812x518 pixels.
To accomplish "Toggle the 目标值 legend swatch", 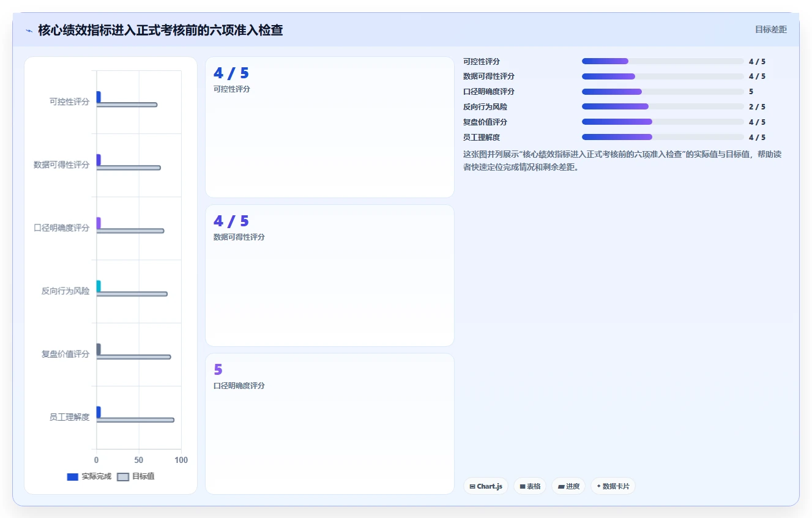I will [x=123, y=477].
